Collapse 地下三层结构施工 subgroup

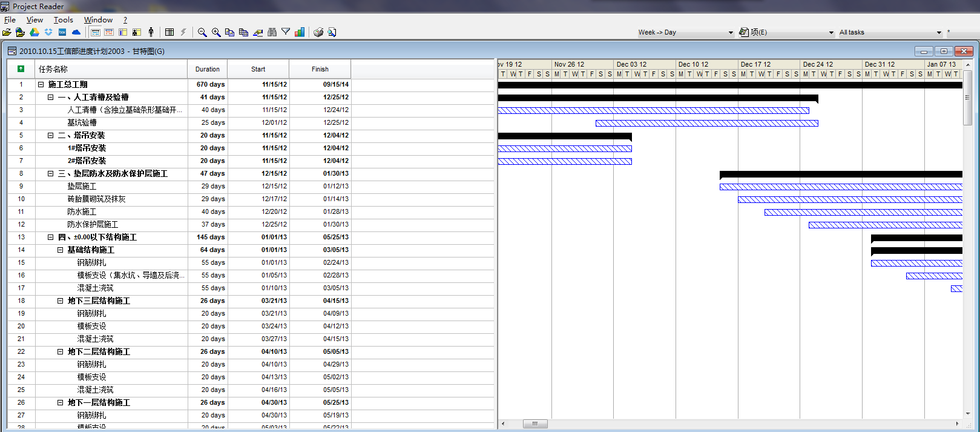(61, 301)
